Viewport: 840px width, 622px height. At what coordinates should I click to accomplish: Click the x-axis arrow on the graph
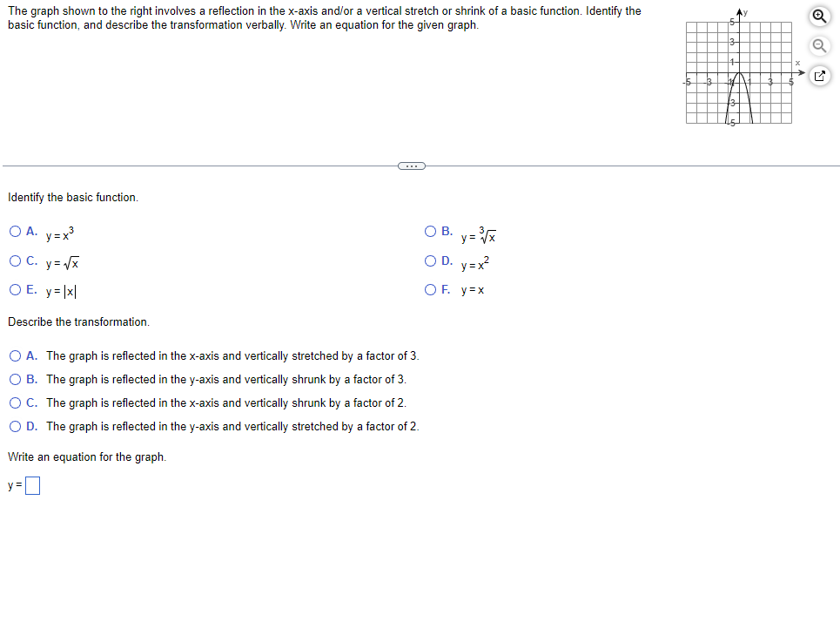click(x=801, y=74)
